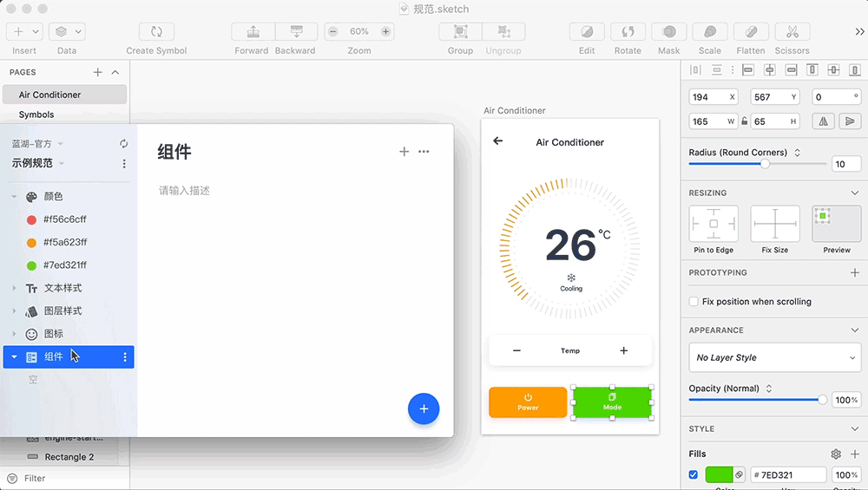Open the 蓝湖-官方 dropdown

click(x=61, y=144)
